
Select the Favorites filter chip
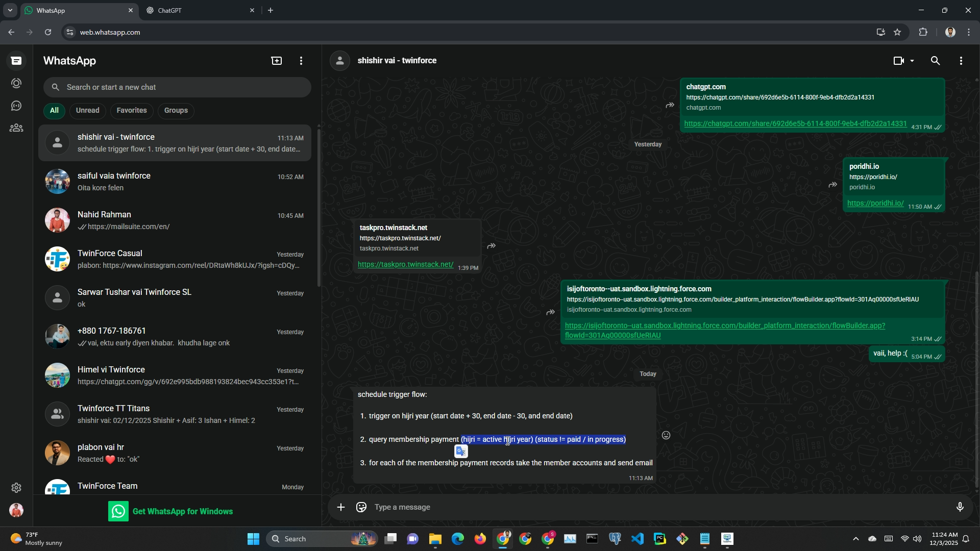coord(131,111)
